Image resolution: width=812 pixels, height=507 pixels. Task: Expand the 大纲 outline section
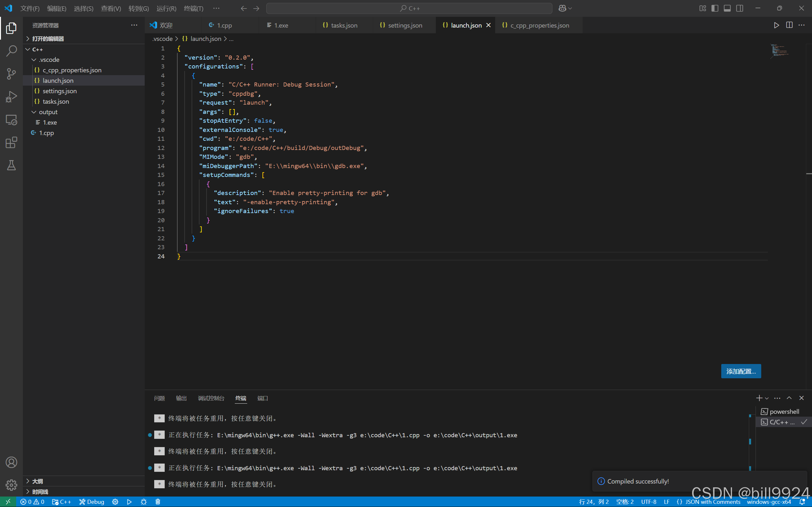(x=37, y=481)
